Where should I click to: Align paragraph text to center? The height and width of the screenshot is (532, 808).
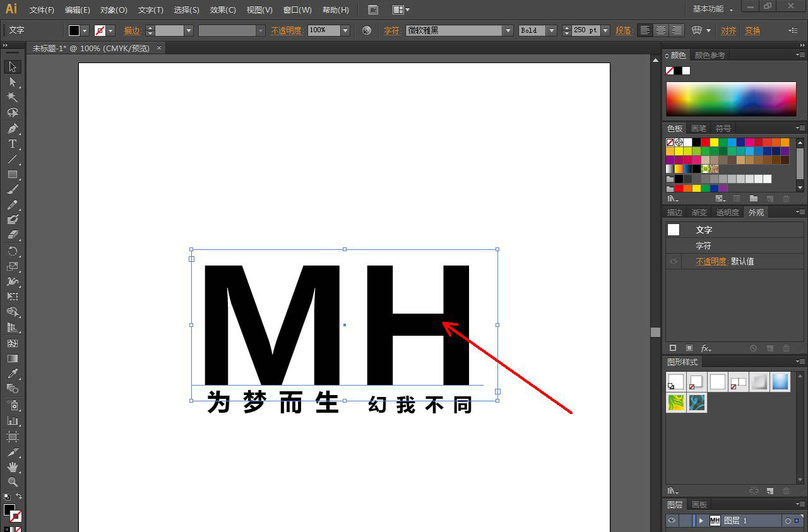tap(661, 30)
